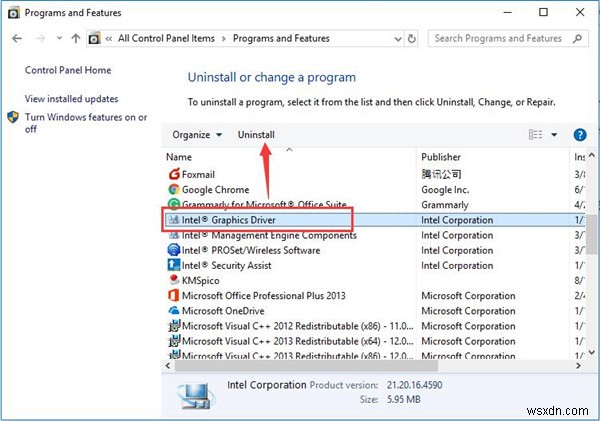Image resolution: width=600 pixels, height=421 pixels.
Task: Go back with the back arrow
Action: tap(17, 38)
